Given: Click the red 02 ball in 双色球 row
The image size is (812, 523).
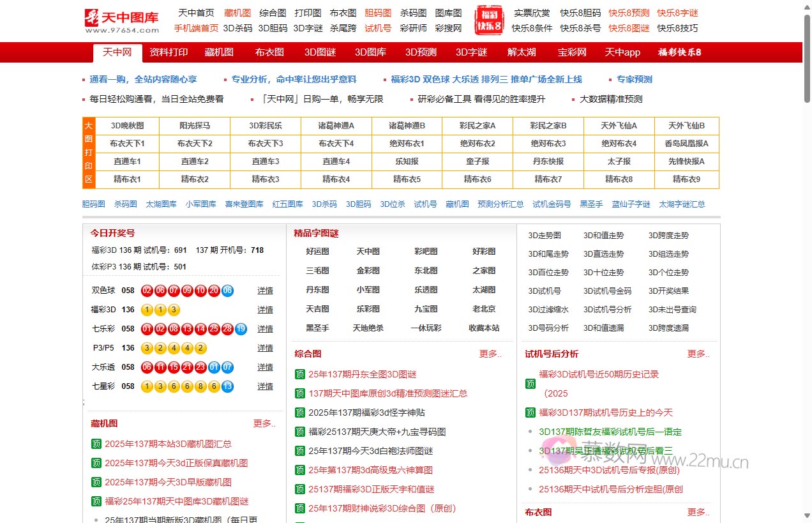Looking at the screenshot, I should pos(147,291).
